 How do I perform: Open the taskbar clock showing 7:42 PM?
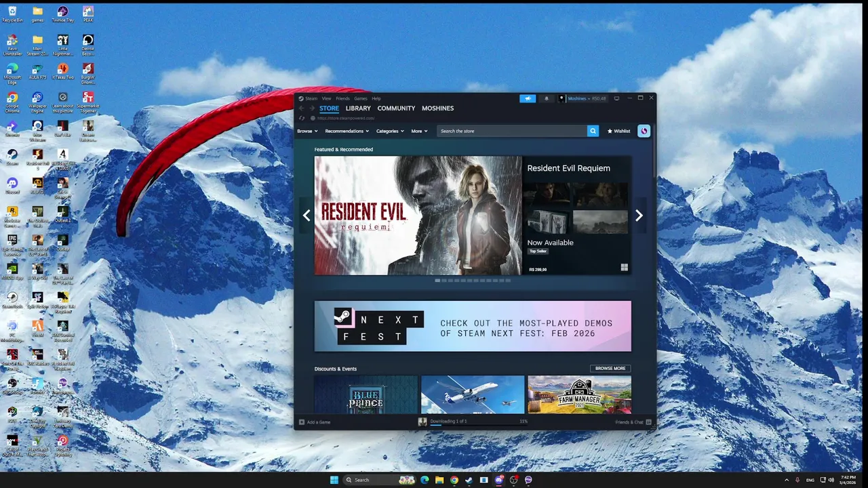pyautogui.click(x=848, y=480)
